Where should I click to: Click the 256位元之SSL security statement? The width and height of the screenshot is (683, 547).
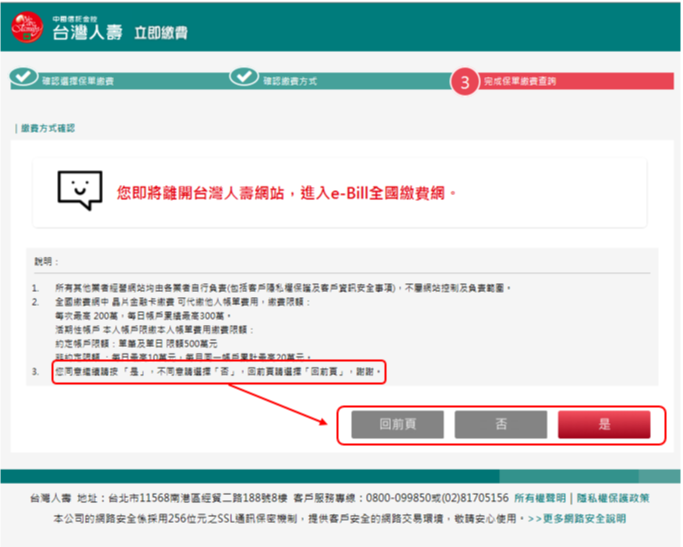[289, 518]
